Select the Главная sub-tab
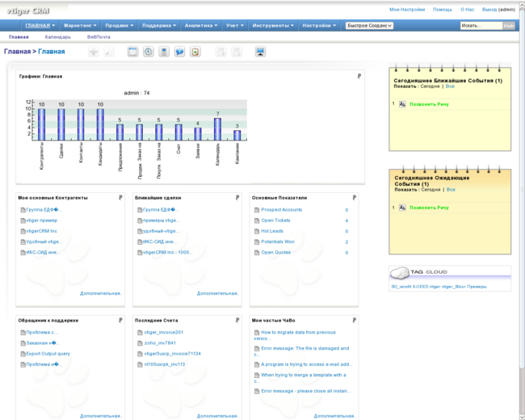Viewport: 525px width, 420px height. [x=19, y=37]
